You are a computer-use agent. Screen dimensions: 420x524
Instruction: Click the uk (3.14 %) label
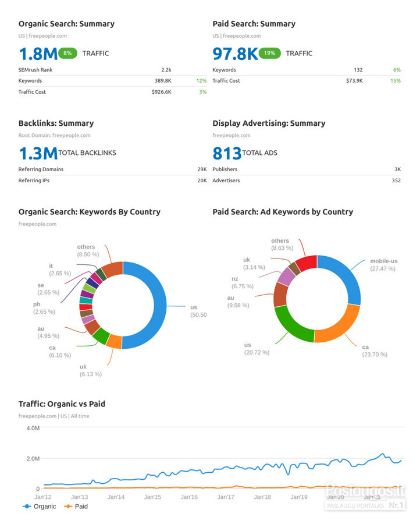pyautogui.click(x=254, y=264)
